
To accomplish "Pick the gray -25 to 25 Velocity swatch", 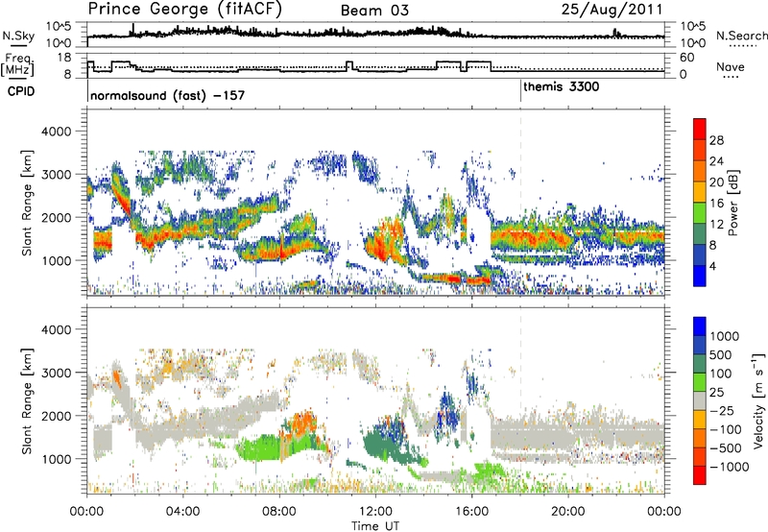I will [x=700, y=400].
